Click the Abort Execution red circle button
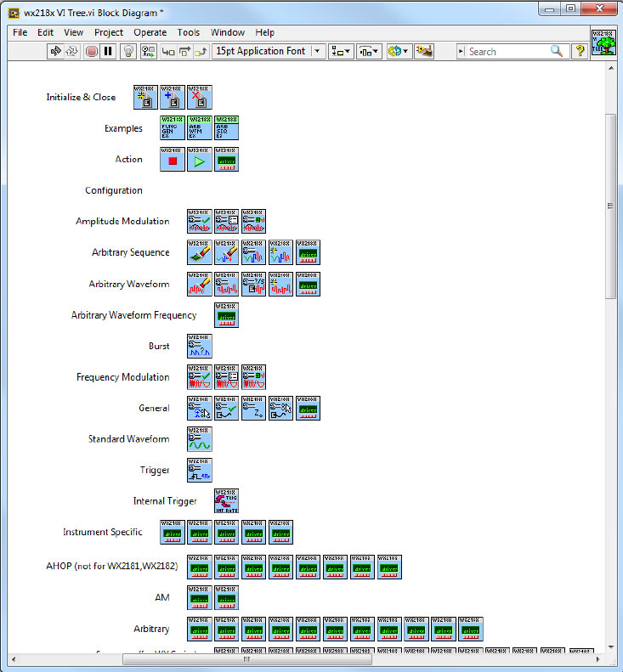Viewport: 623px width, 672px height. pos(92,51)
